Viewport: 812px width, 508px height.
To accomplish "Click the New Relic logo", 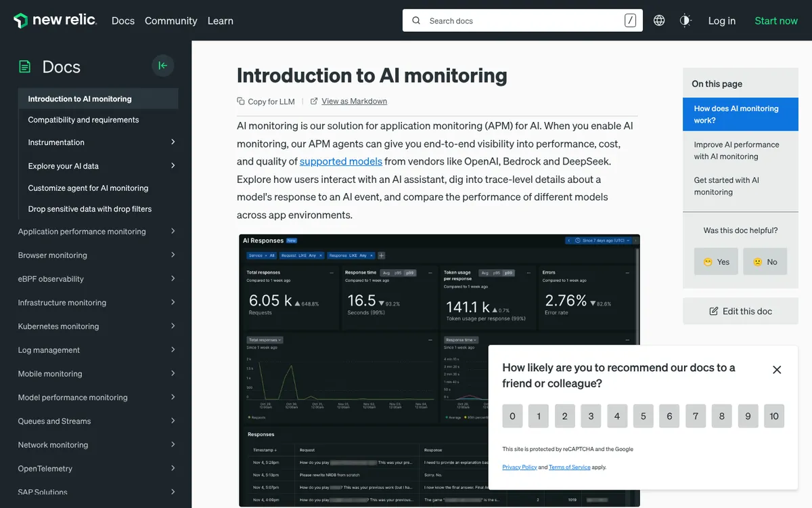I will pos(55,20).
